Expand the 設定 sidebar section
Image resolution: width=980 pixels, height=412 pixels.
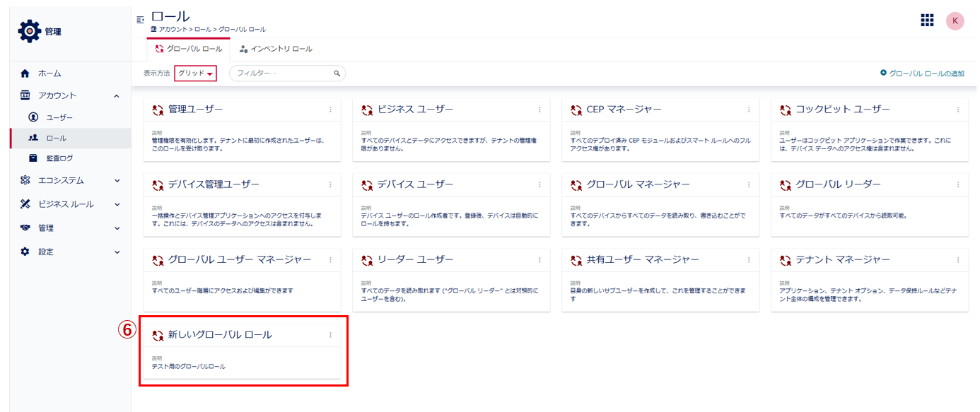point(117,252)
